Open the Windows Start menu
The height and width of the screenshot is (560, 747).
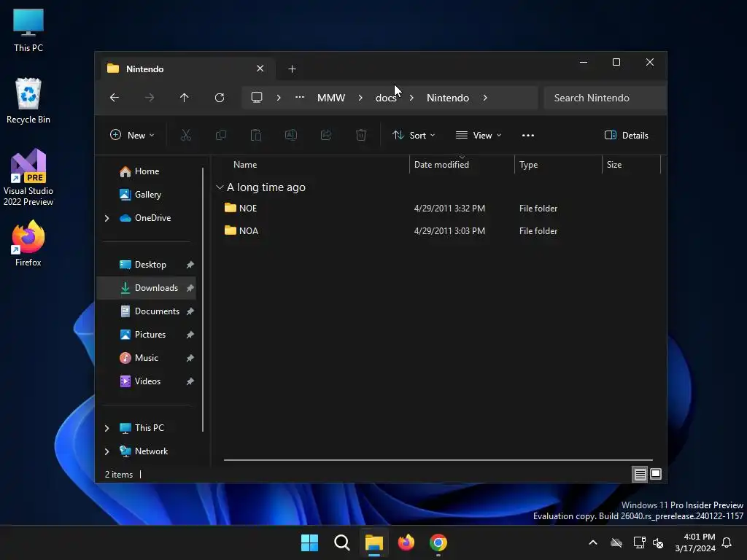tap(309, 542)
